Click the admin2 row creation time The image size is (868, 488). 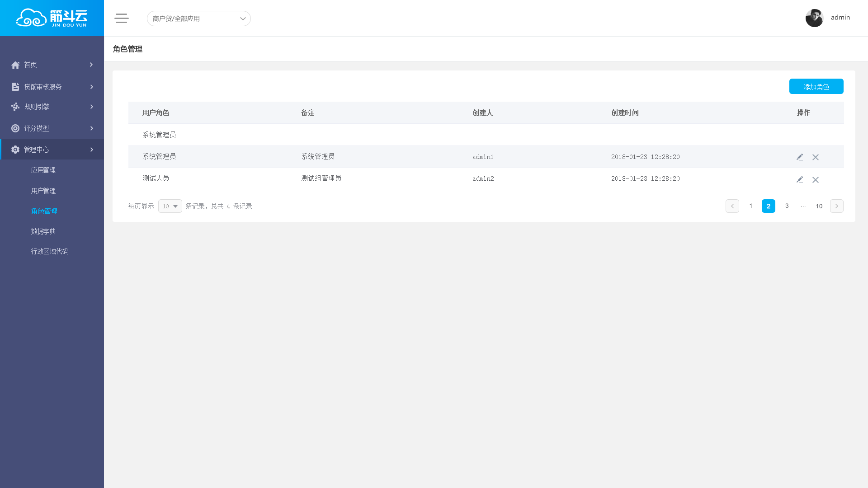(x=646, y=179)
